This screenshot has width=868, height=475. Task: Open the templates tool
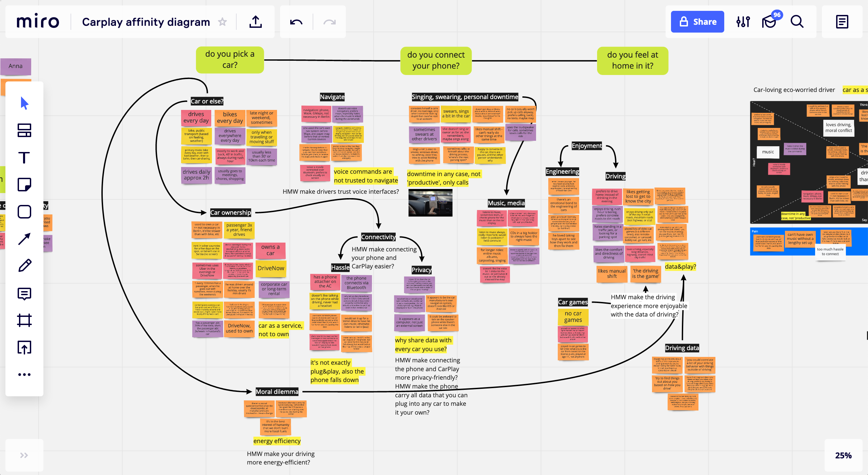click(x=24, y=130)
